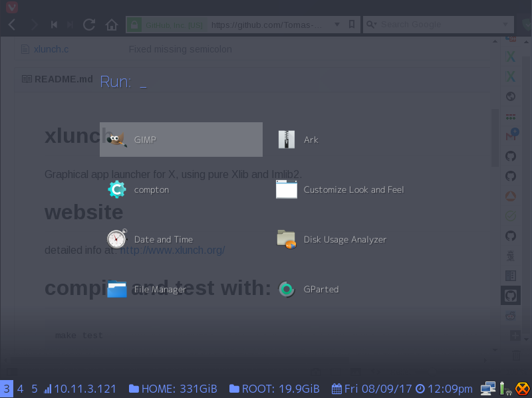Click the ROOT: 19.9GiB disk status
The image size is (532, 398).
275,389
